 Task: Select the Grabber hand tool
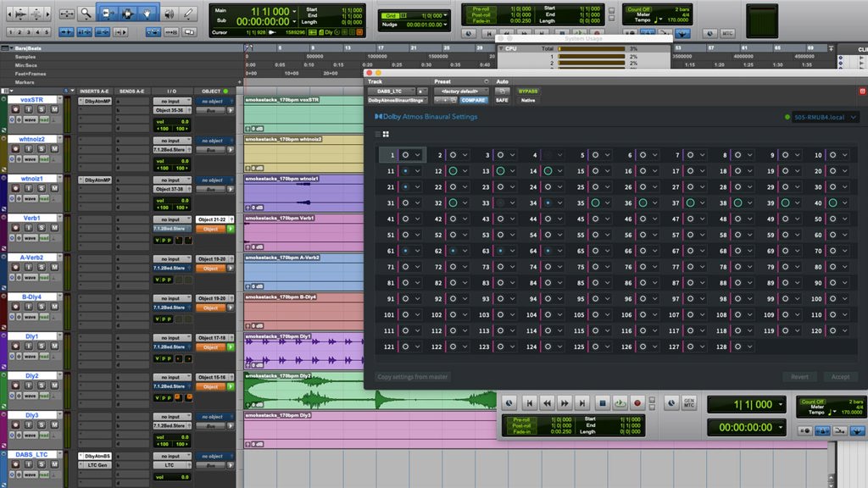tap(147, 14)
